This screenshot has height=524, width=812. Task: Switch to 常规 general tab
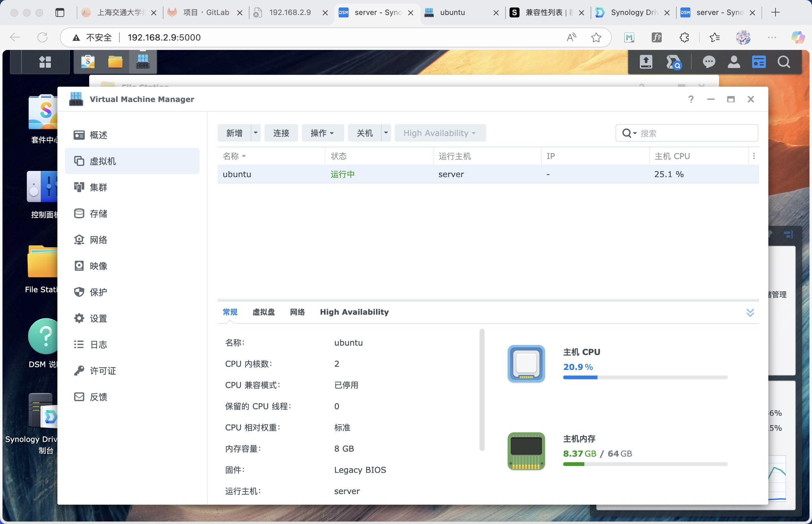tap(230, 312)
